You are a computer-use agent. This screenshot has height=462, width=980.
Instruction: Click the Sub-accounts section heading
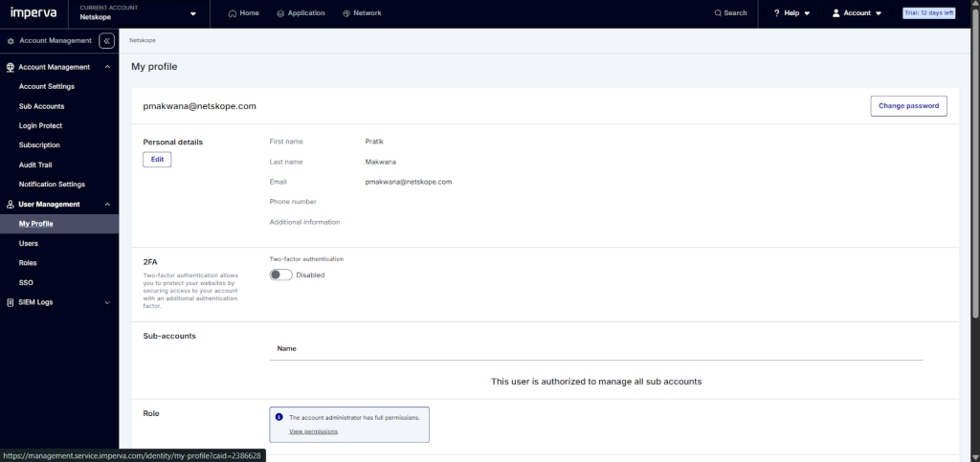click(169, 336)
